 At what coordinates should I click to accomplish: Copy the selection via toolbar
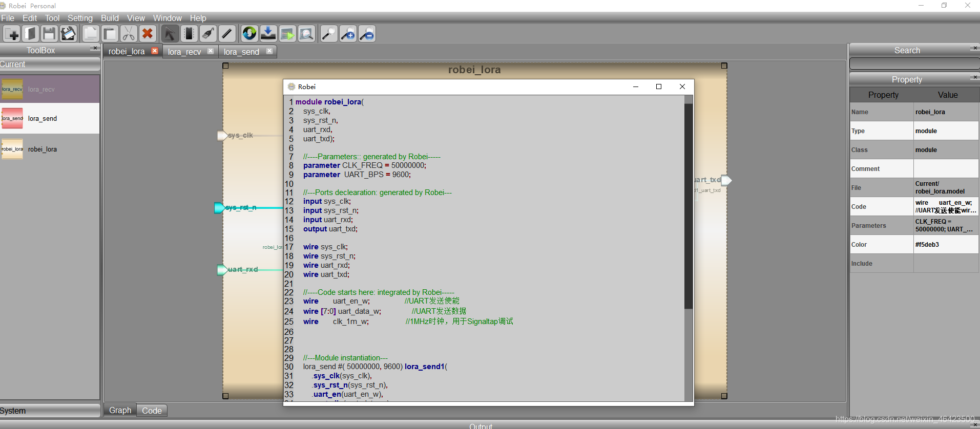click(x=90, y=34)
